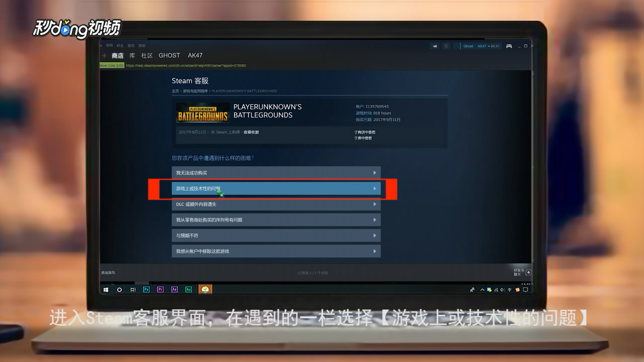Select DLC 或额外内容遗失 option

[x=276, y=204]
